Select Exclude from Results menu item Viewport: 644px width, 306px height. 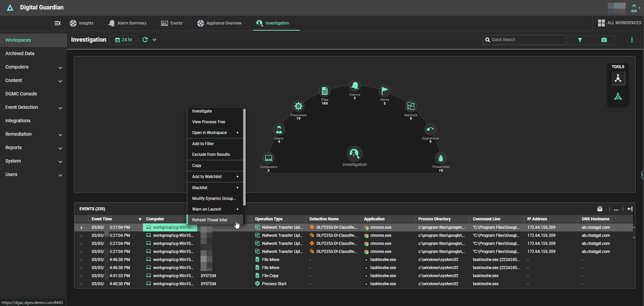point(215,155)
